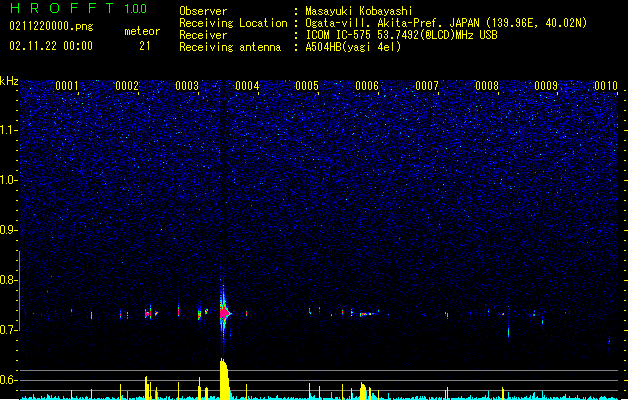
Task: Click the kHz axis unit label
Action: tap(9, 81)
